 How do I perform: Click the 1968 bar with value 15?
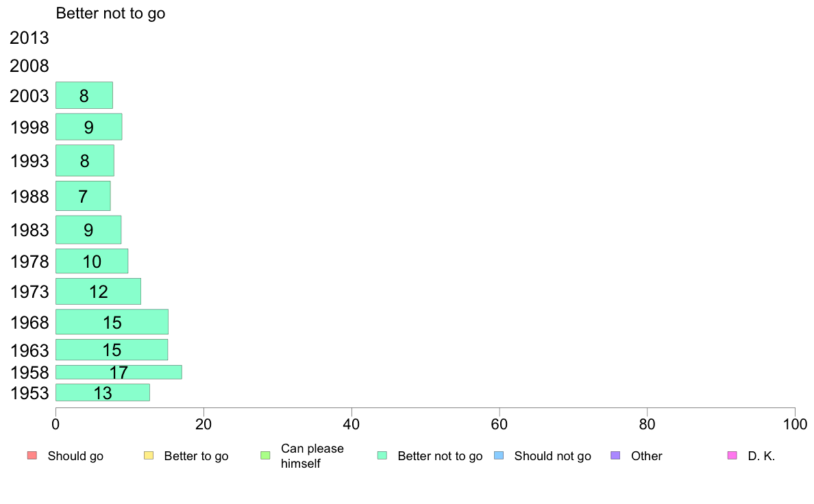tap(112, 322)
